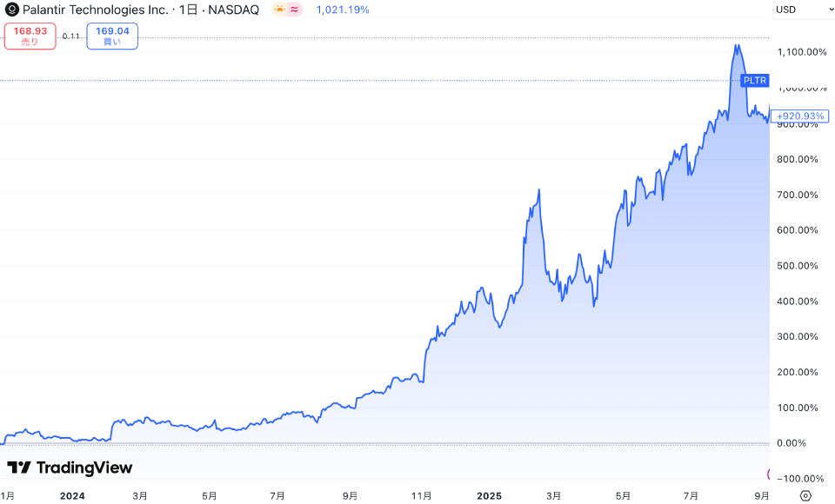The width and height of the screenshot is (835, 504).
Task: Click the pre-market sun status icon
Action: point(280,10)
